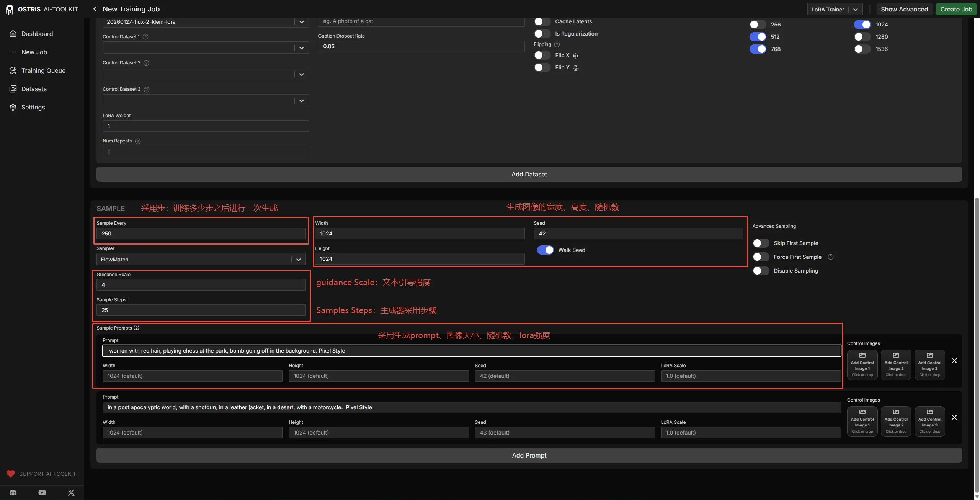Open the FlowMatch sampler dropdown
This screenshot has width=980, height=500.
click(201, 260)
